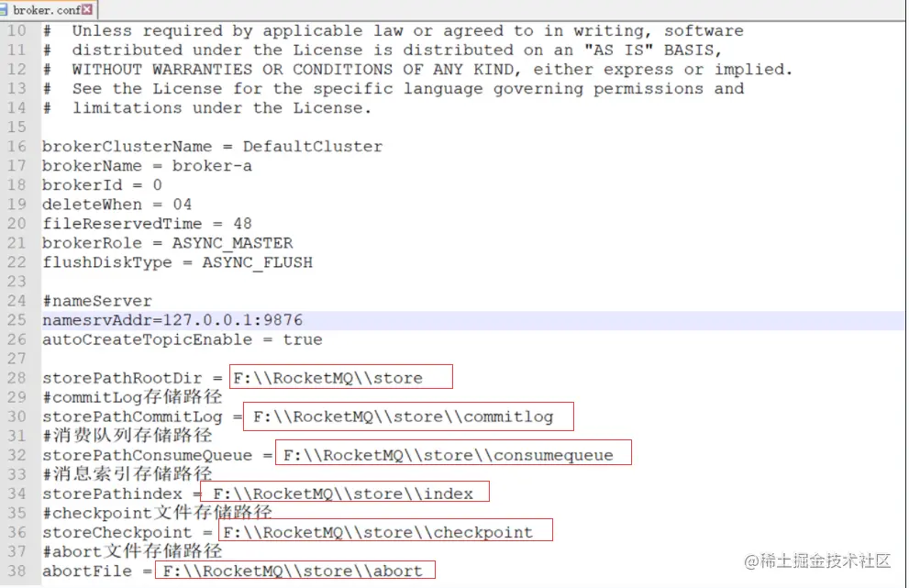Click the store\\abort path value

click(293, 571)
